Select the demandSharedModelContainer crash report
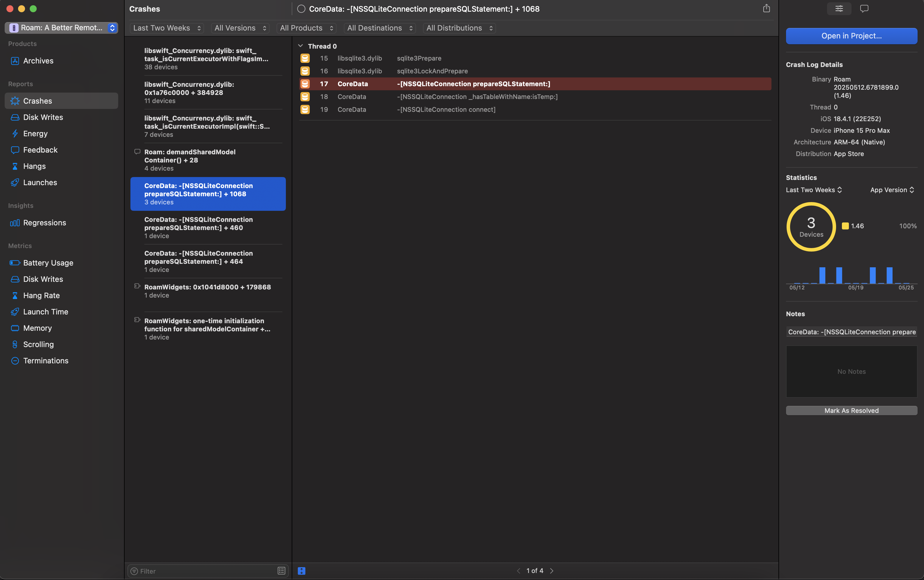This screenshot has height=580, width=924. (207, 160)
